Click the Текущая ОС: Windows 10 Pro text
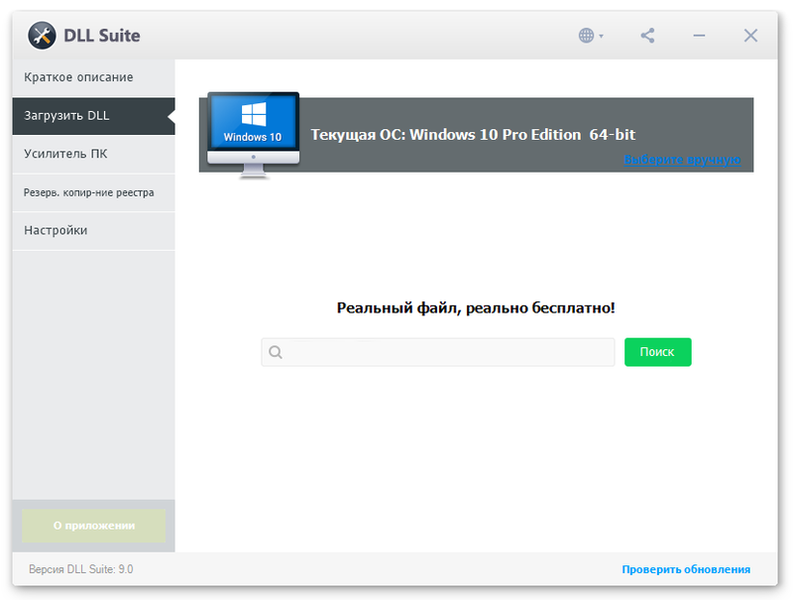This screenshot has width=793, height=600. (x=473, y=135)
